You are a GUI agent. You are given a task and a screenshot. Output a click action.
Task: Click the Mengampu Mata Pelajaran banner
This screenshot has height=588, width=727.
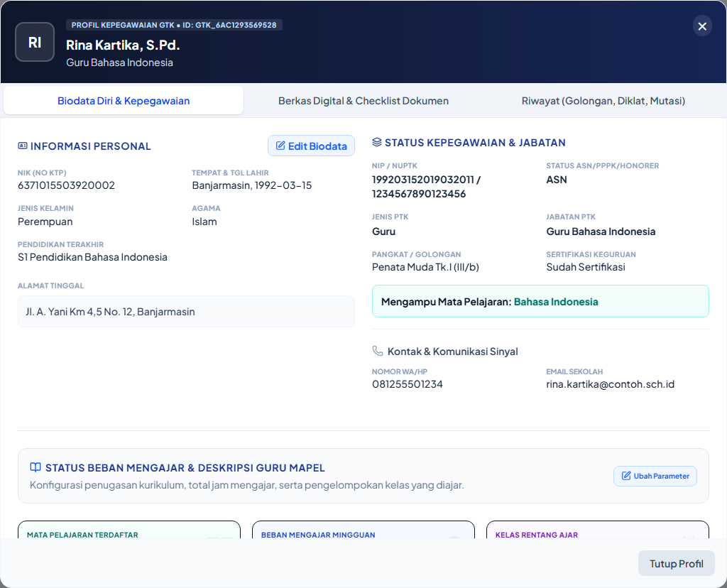540,301
